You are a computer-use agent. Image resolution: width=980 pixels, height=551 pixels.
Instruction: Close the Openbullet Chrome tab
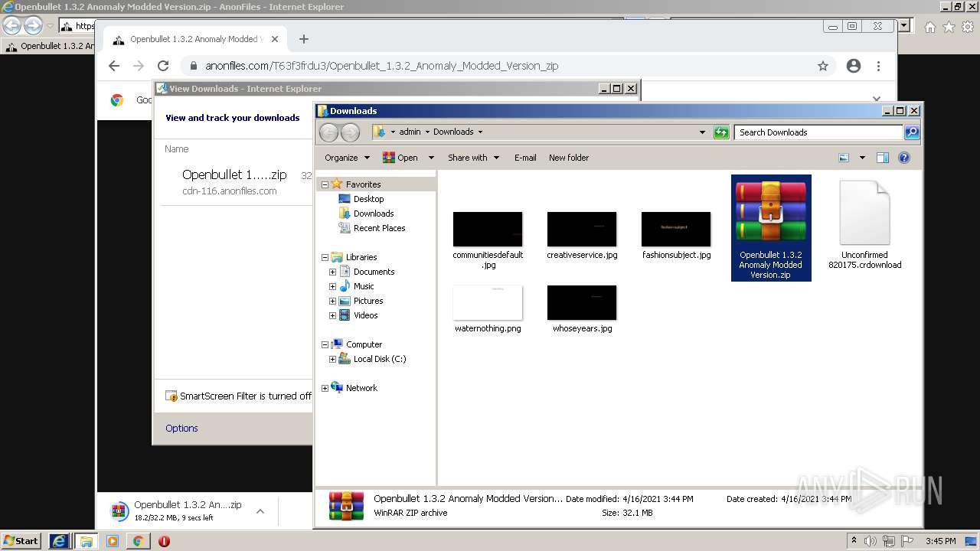click(275, 39)
